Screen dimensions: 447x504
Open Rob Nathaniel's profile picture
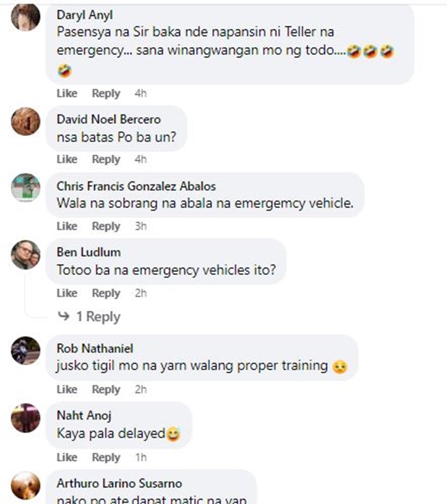pos(26,351)
